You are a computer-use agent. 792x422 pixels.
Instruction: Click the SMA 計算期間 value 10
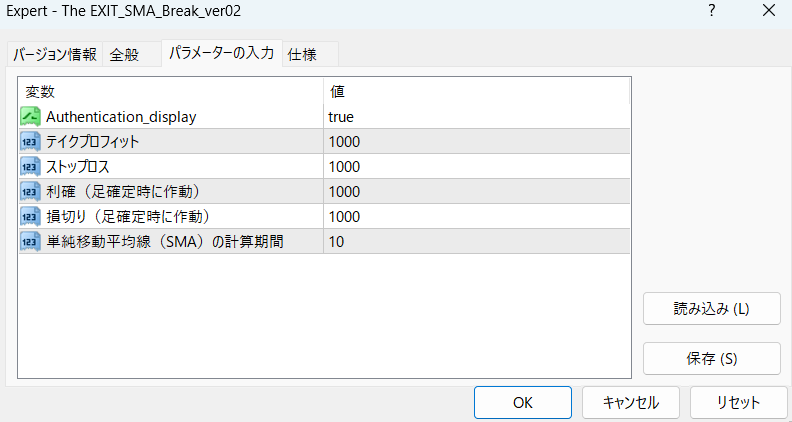pyautogui.click(x=475, y=241)
